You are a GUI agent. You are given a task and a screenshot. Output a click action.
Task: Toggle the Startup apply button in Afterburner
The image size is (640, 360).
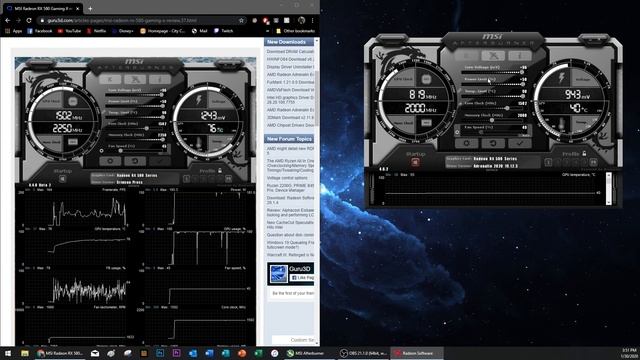(x=415, y=162)
